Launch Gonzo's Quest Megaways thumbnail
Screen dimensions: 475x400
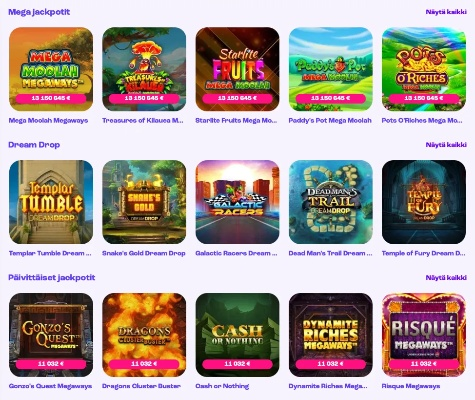(51, 335)
